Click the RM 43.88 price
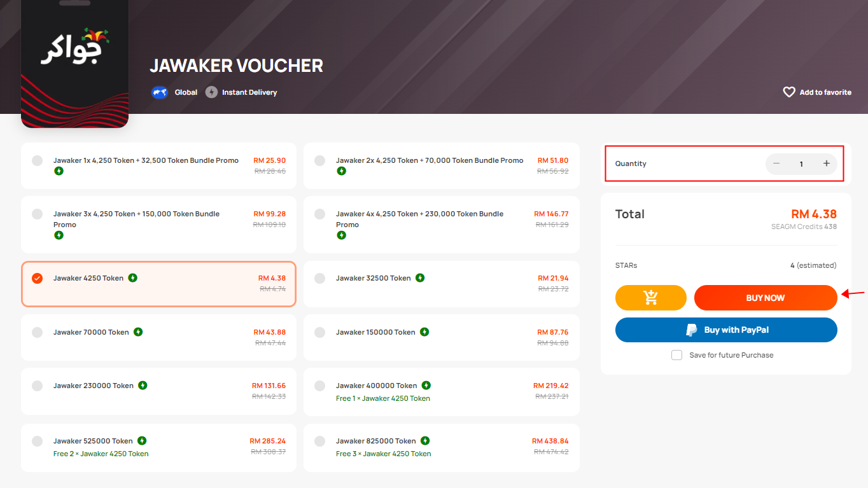The image size is (868, 488). point(270,332)
